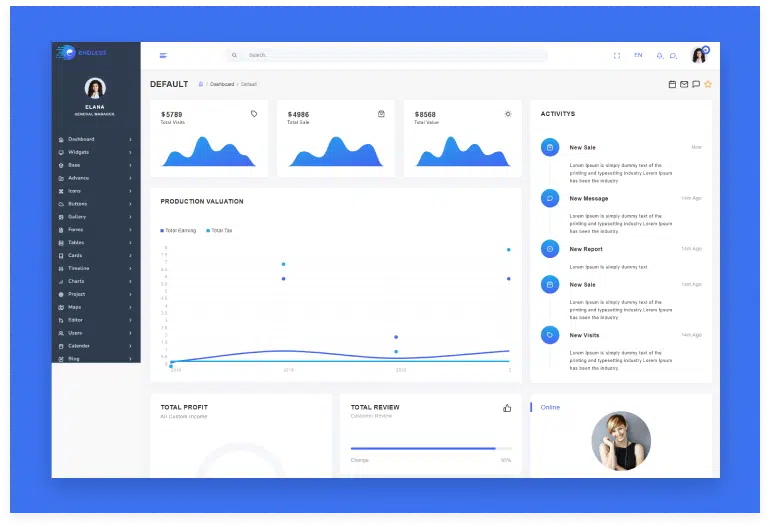Click the Blog sidebar icon
Image resolution: width=770 pixels, height=527 pixels.
click(x=61, y=359)
